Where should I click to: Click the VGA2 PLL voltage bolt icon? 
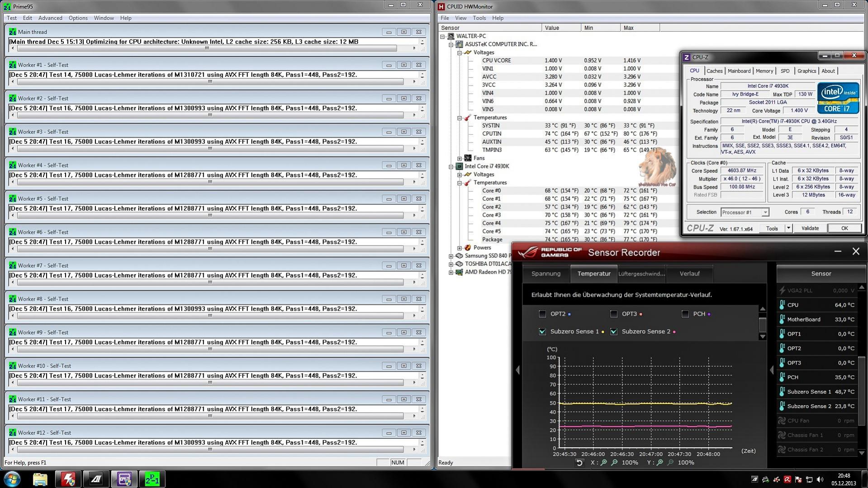pos(782,290)
